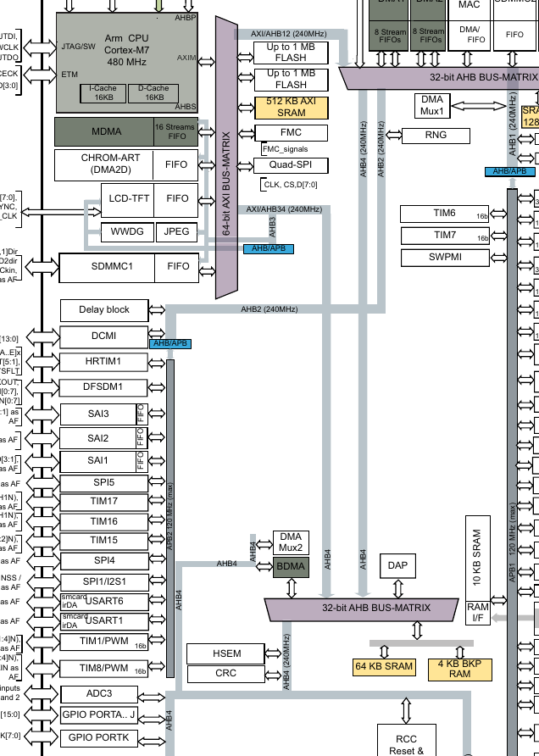Click the AHBS label on the CPU block
The height and width of the screenshot is (756, 539).
pyautogui.click(x=186, y=107)
